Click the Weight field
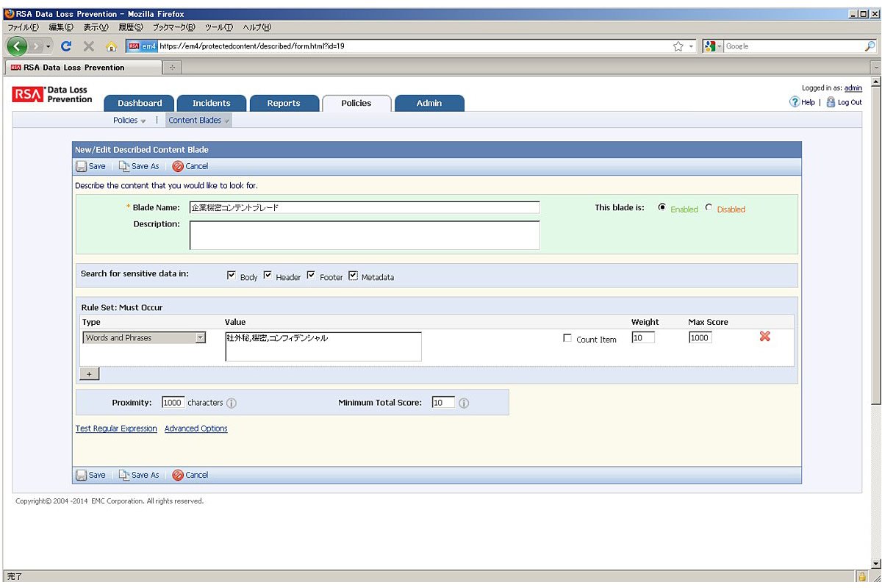The width and height of the screenshot is (882, 588). pyautogui.click(x=643, y=337)
